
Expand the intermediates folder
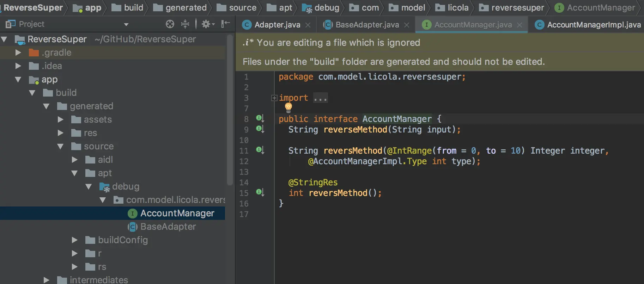[x=47, y=280]
